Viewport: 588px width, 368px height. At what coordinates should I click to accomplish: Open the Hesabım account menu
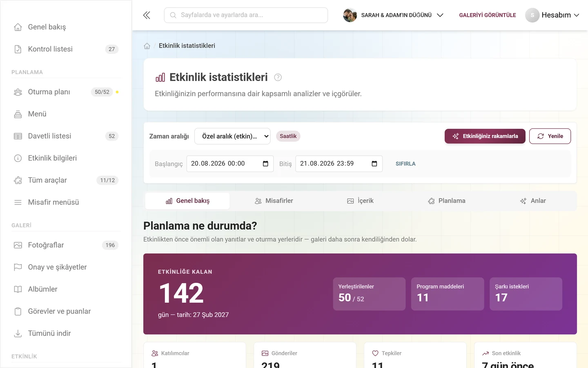552,15
